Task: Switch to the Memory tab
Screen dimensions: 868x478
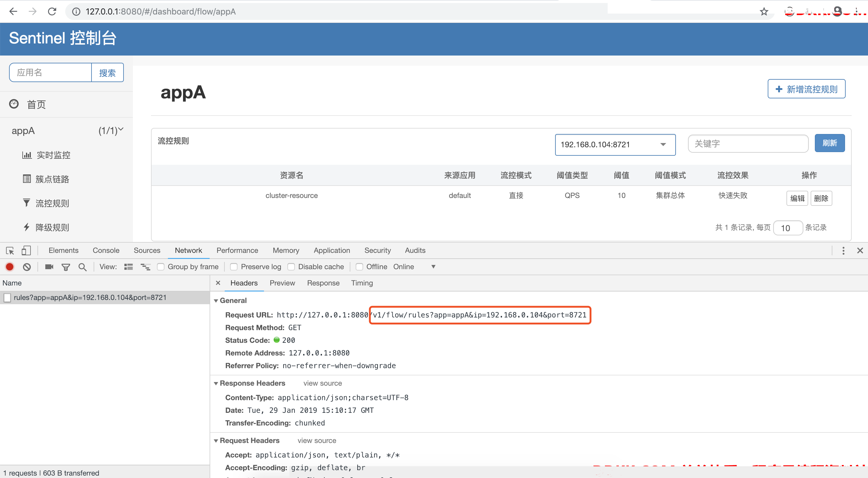Action: 286,250
